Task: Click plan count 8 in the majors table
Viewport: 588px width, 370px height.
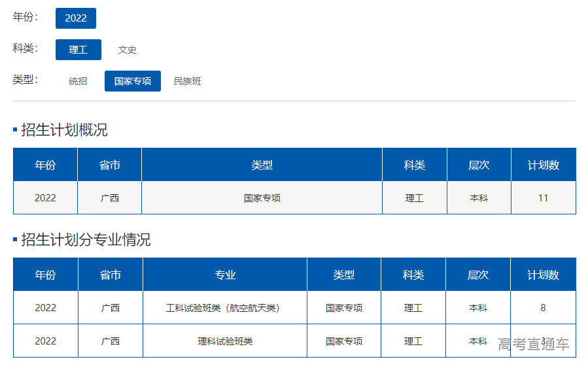Action: pos(543,308)
